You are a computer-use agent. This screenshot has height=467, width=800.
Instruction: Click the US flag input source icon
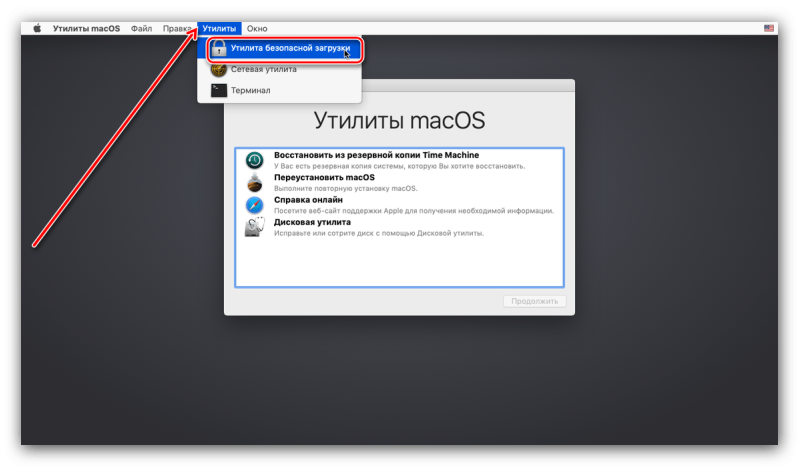point(768,28)
